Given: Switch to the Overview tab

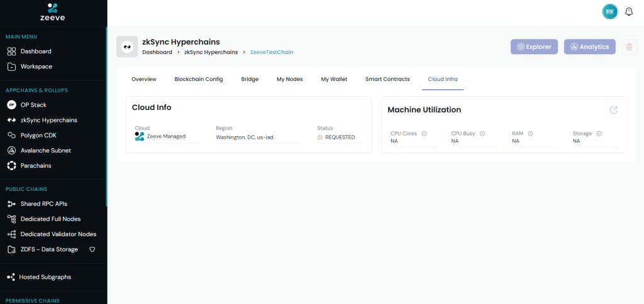Looking at the screenshot, I should (144, 79).
